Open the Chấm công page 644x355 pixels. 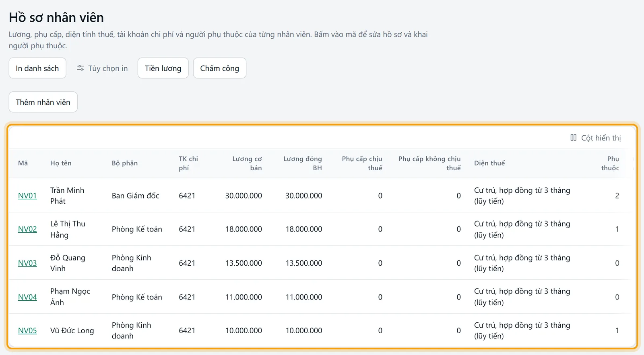pyautogui.click(x=220, y=68)
